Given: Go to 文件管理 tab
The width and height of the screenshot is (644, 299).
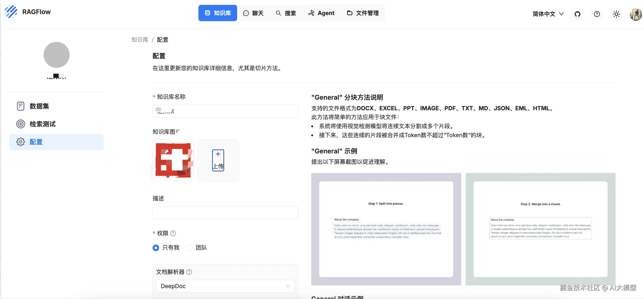Looking at the screenshot, I should [363, 13].
